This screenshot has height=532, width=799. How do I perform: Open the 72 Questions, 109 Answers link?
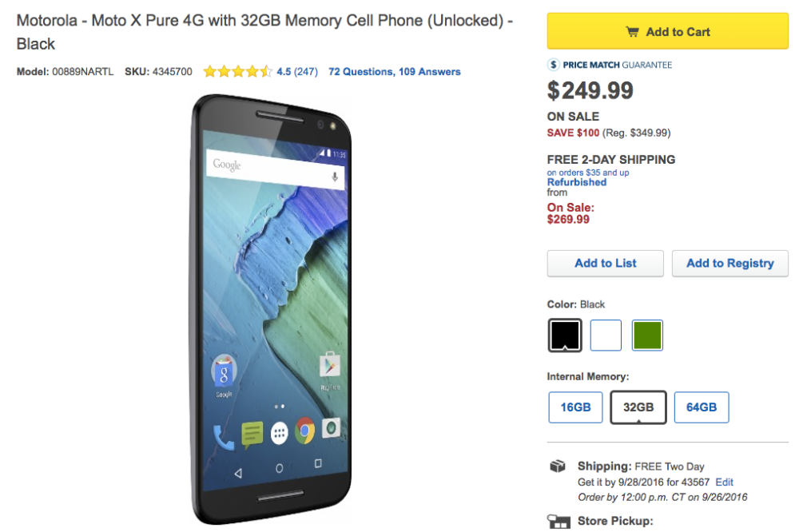point(395,72)
